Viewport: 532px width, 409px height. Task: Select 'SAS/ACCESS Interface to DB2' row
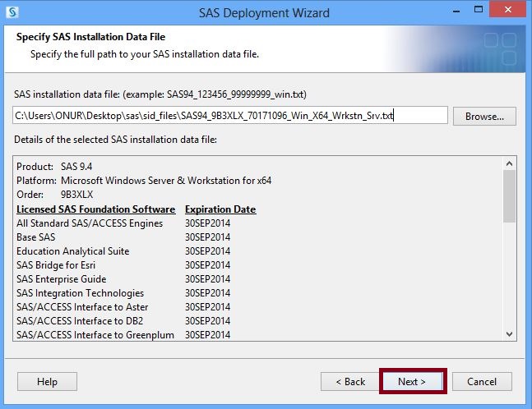pos(123,321)
